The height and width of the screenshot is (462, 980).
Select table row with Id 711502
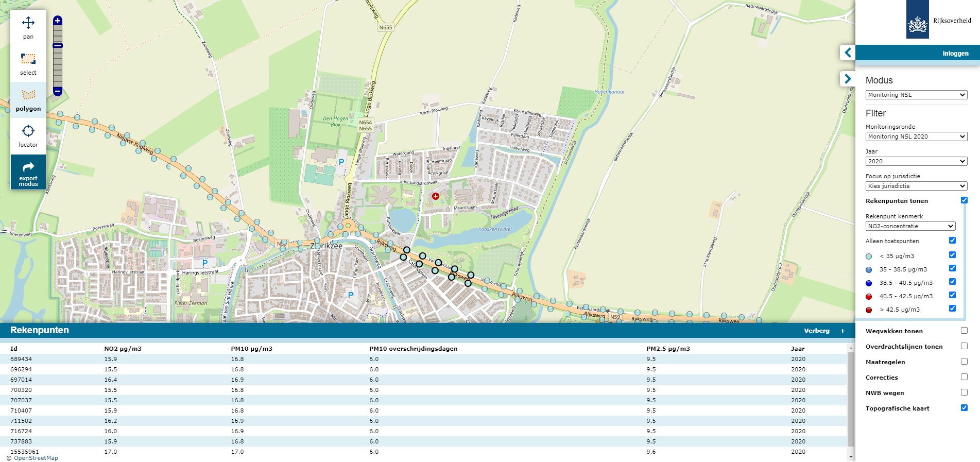pyautogui.click(x=423, y=421)
